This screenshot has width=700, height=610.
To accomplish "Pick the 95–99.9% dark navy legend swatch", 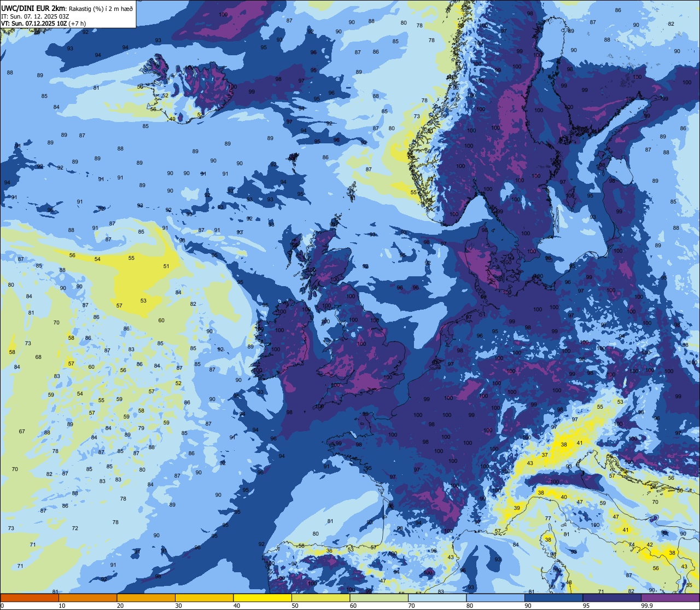I will click(611, 597).
